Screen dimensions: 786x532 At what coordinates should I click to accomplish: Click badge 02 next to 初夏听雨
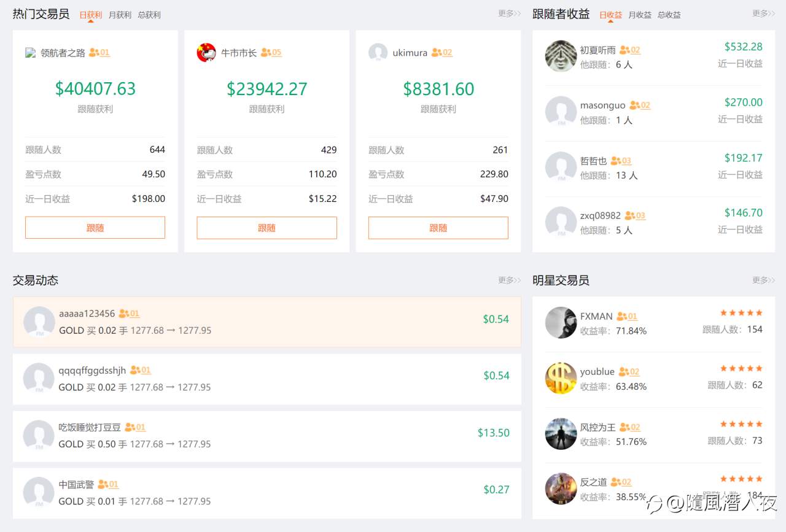coord(630,50)
